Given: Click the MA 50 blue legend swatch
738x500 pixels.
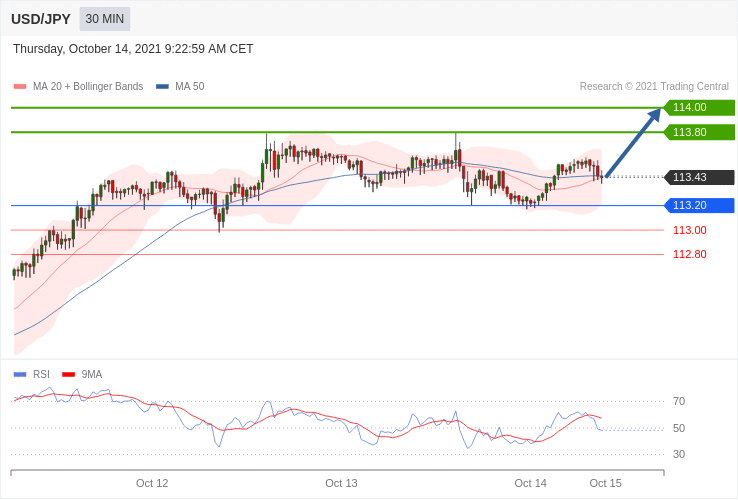Looking at the screenshot, I should 162,87.
